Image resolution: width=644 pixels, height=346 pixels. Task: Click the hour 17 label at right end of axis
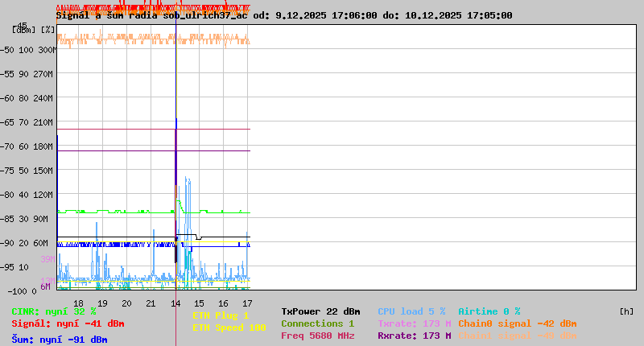(246, 303)
